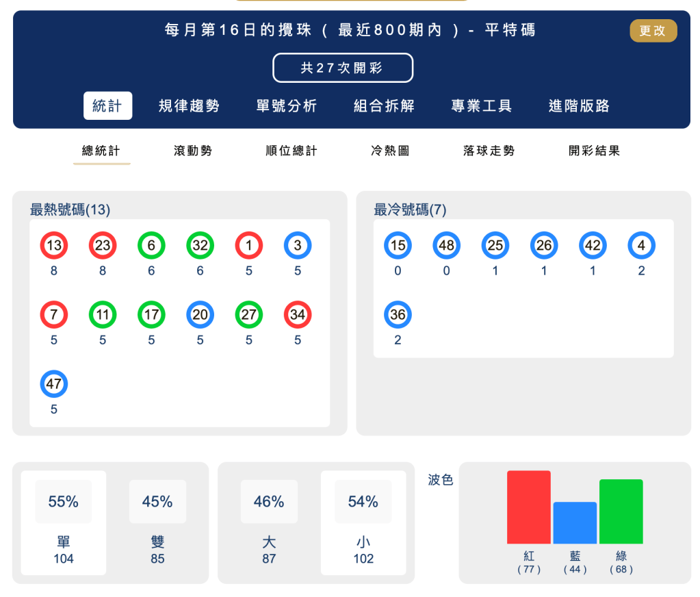
Task: Select cold number ball 15
Action: pyautogui.click(x=398, y=245)
